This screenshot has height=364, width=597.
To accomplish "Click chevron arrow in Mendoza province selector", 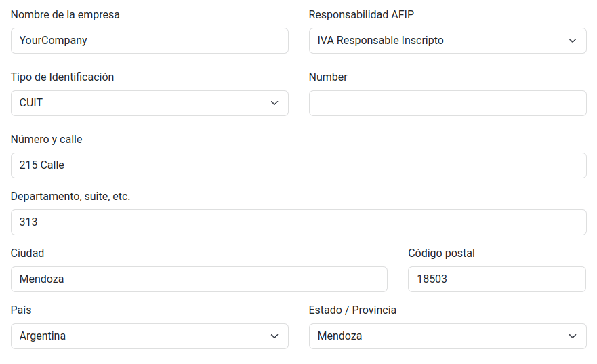I will tap(573, 336).
